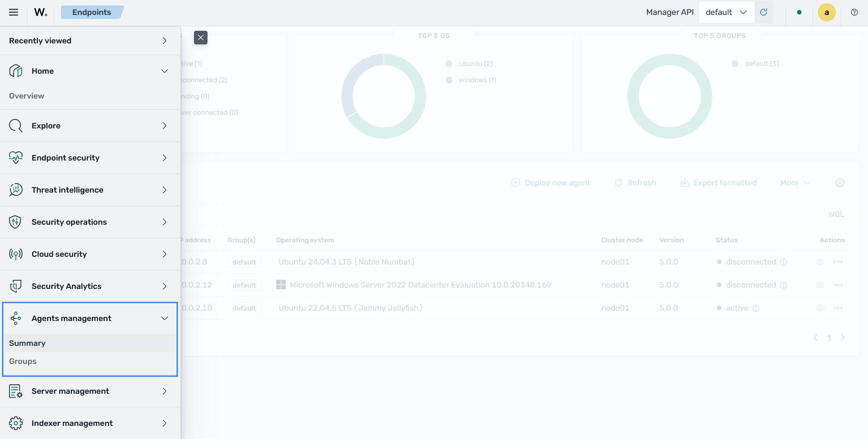Open actions menu for Ubuntu 22.04.5 agent
The height and width of the screenshot is (439, 868).
[x=838, y=308]
